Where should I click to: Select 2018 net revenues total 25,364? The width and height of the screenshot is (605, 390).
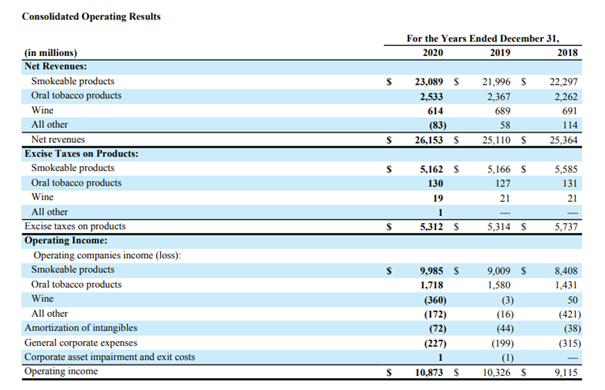click(x=564, y=140)
